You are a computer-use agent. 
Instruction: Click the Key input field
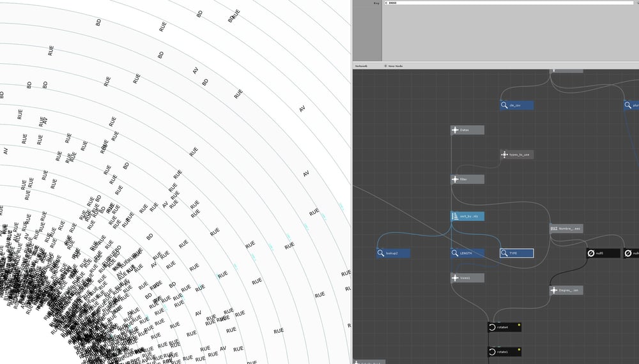[x=511, y=3]
